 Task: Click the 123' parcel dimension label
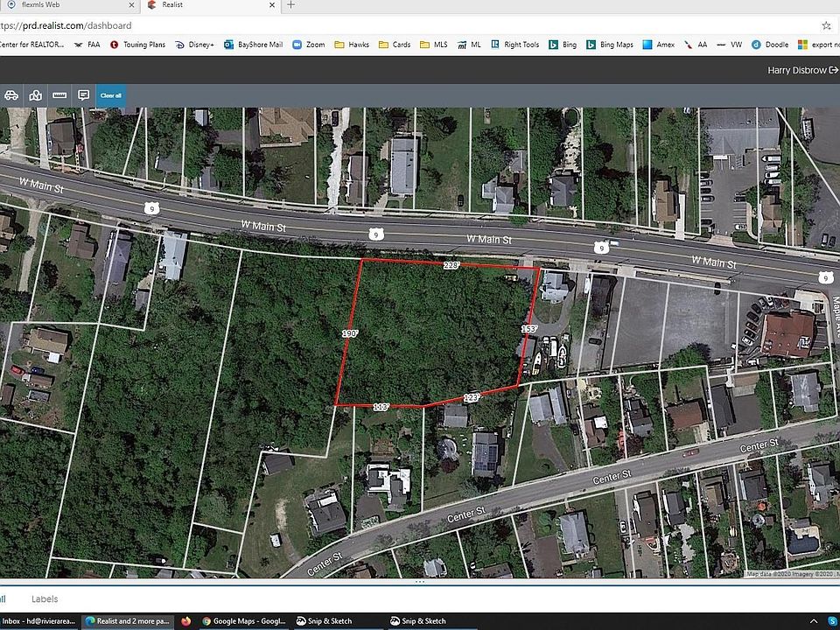pos(472,397)
